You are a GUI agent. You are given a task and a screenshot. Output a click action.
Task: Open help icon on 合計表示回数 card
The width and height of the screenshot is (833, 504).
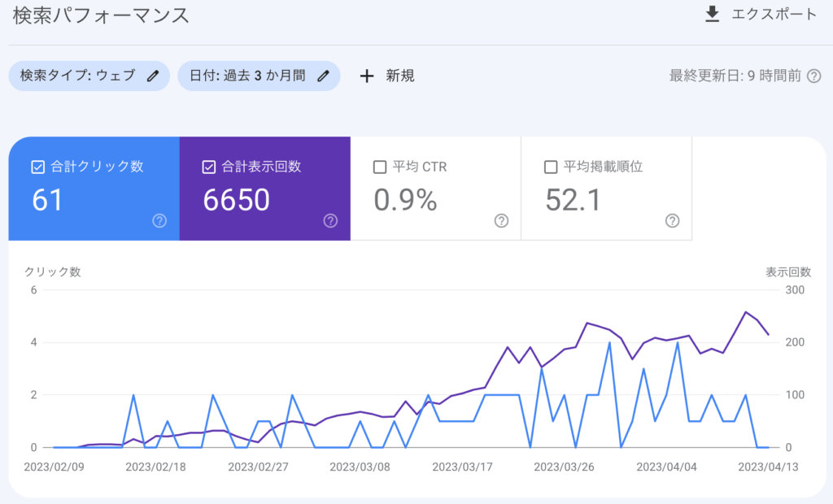(330, 221)
